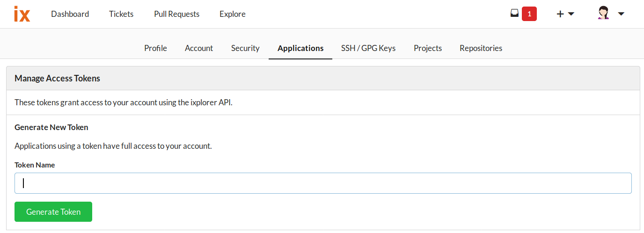Expand the create menu caret arrow
The image size is (644, 233).
coord(571,14)
